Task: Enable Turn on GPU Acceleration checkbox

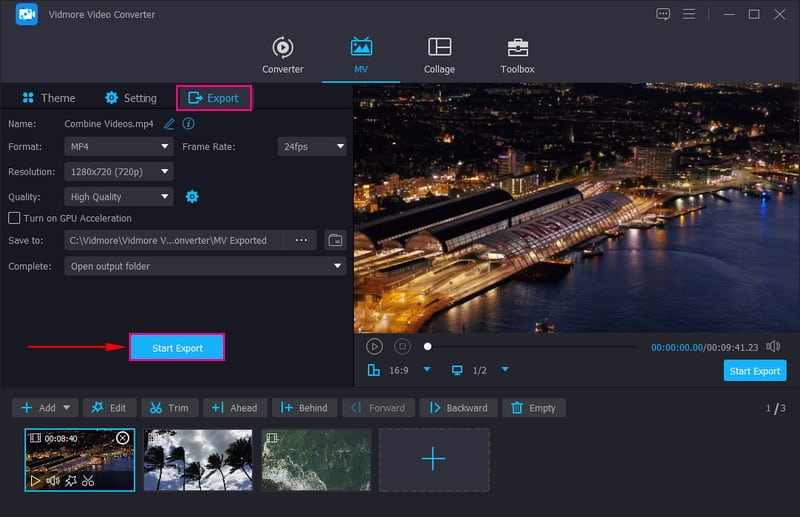Action: coord(14,218)
